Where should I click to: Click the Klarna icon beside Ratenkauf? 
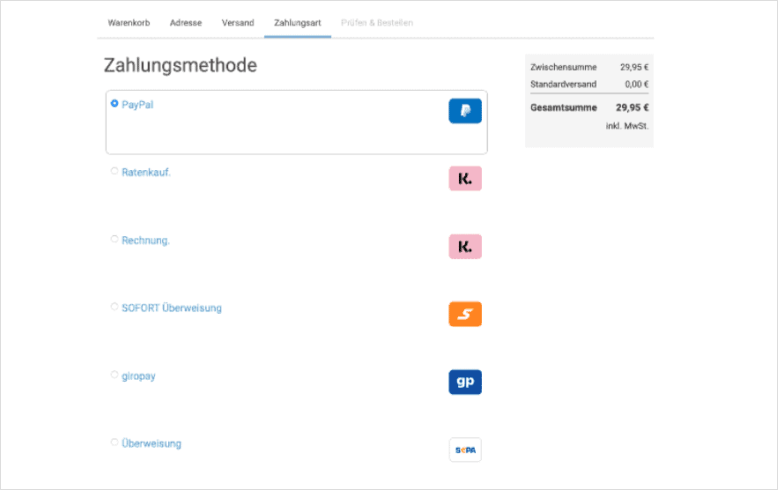pos(465,179)
